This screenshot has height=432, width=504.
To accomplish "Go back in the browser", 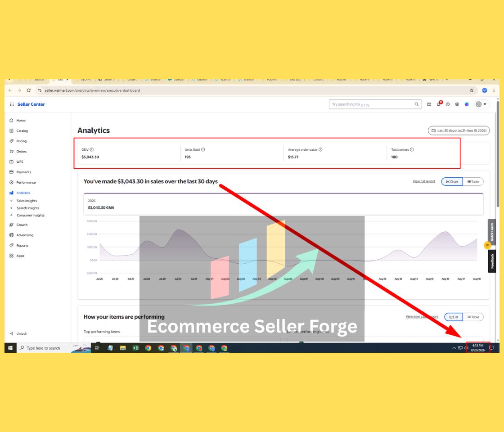I will click(x=10, y=90).
